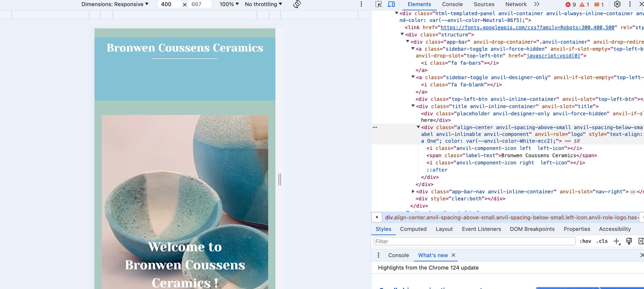Click the orange issues count badge
Screen dimensions: 644x289
point(599,5)
